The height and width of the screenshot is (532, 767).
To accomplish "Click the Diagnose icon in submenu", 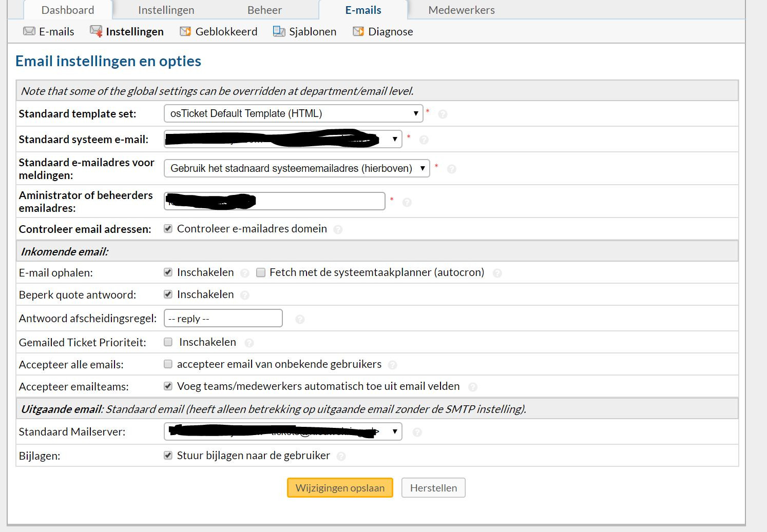I will (358, 32).
